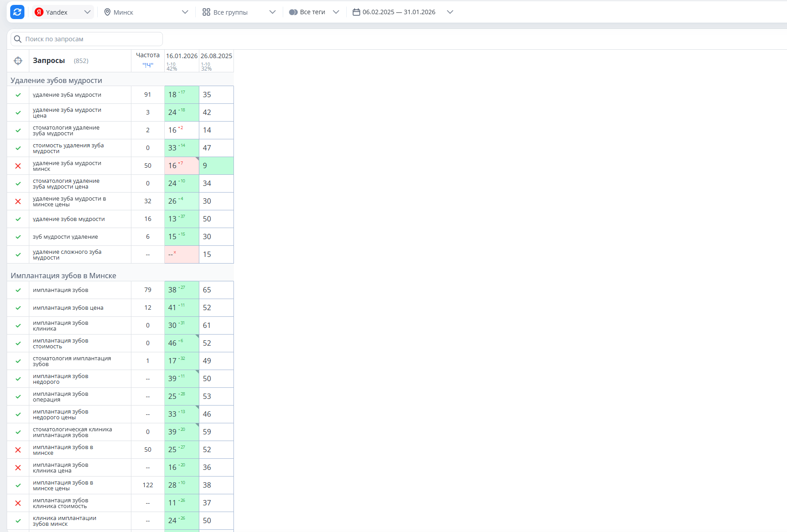Image resolution: width=787 pixels, height=532 pixels.
Task: Expand the Минск region dropdown
Action: 146,12
